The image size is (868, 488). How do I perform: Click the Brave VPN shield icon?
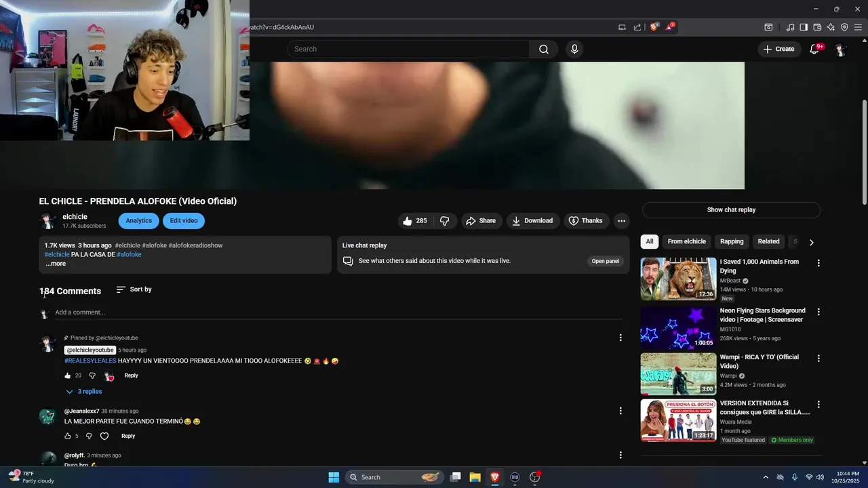[844, 27]
